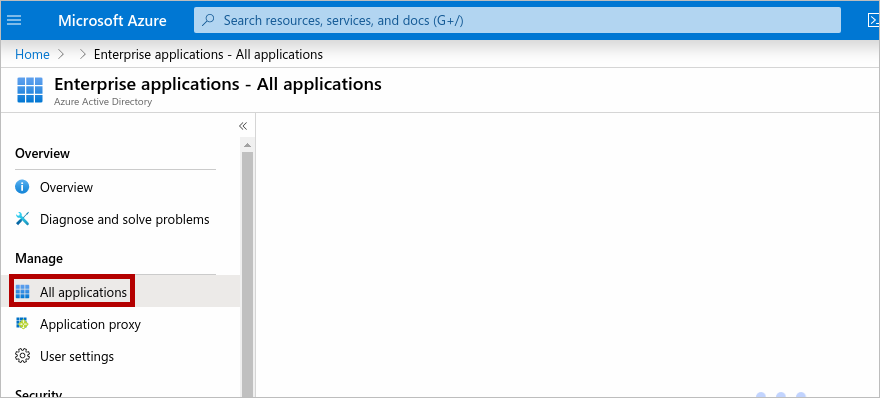Viewport: 880px width, 398px height.
Task: Go to Home via breadcrumb link
Action: 32,54
